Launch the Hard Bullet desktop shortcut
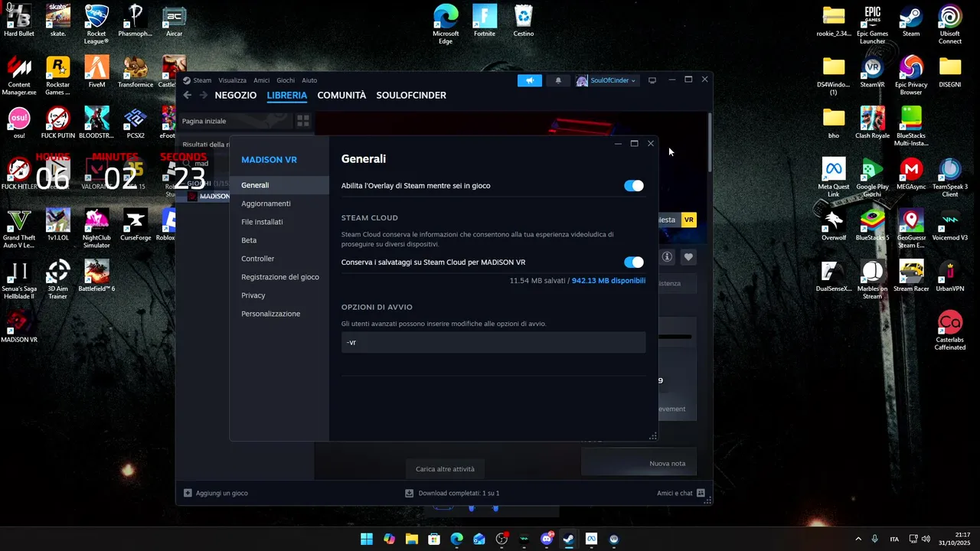980x551 pixels. tap(19, 21)
